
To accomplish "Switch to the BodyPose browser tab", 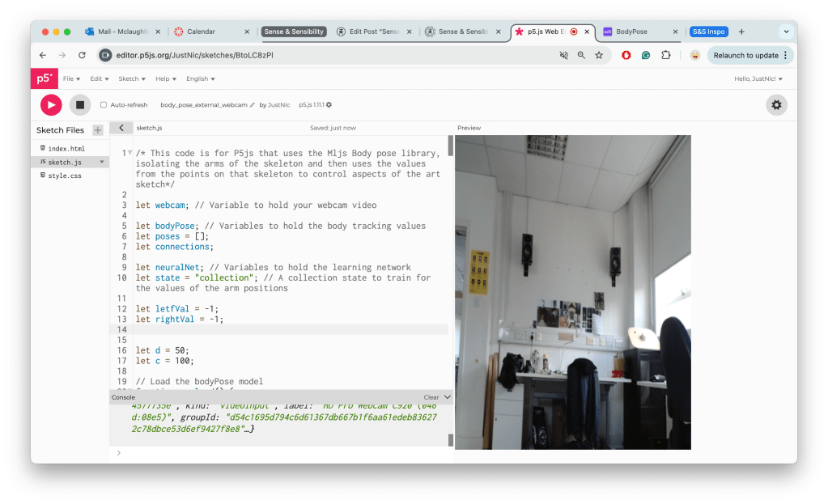I will pos(636,32).
